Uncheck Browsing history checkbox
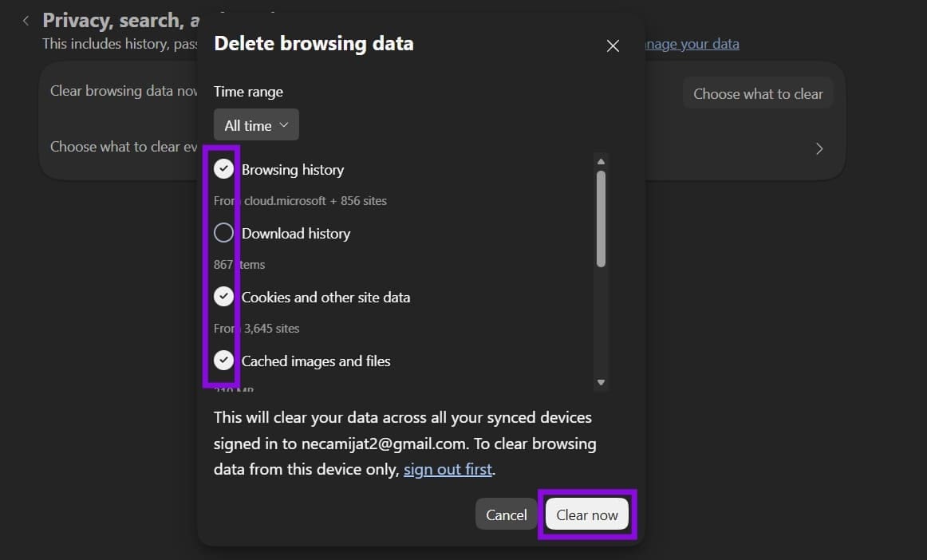 (x=223, y=169)
